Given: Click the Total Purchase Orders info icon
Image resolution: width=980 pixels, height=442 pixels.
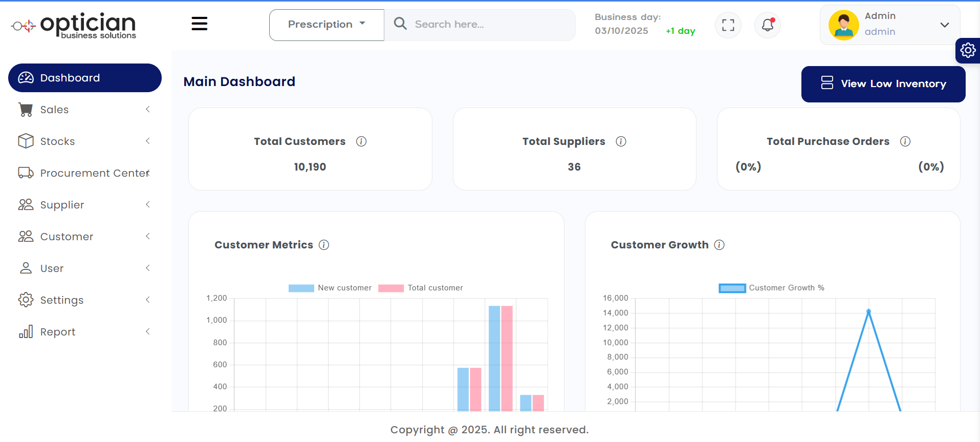Looking at the screenshot, I should 905,141.
